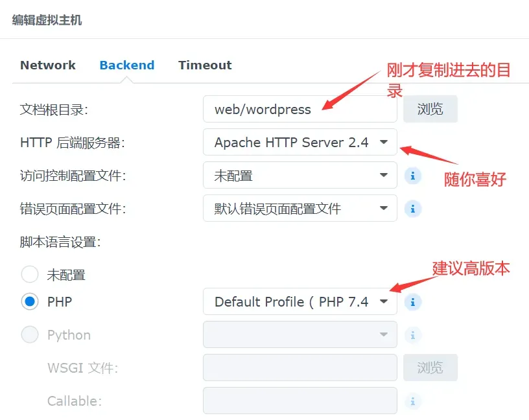Switch to the Network tab
529x420 pixels.
48,65
